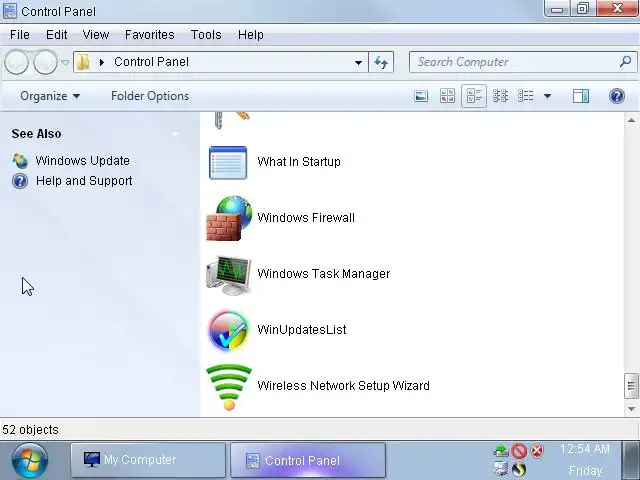
Task: Switch to My Computer taskbar button
Action: coord(148,460)
